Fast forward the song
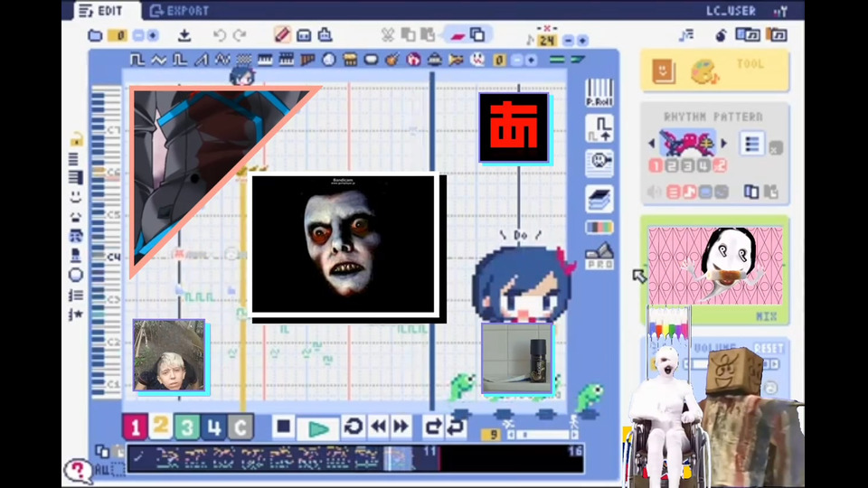This screenshot has height=488, width=868. click(x=401, y=427)
